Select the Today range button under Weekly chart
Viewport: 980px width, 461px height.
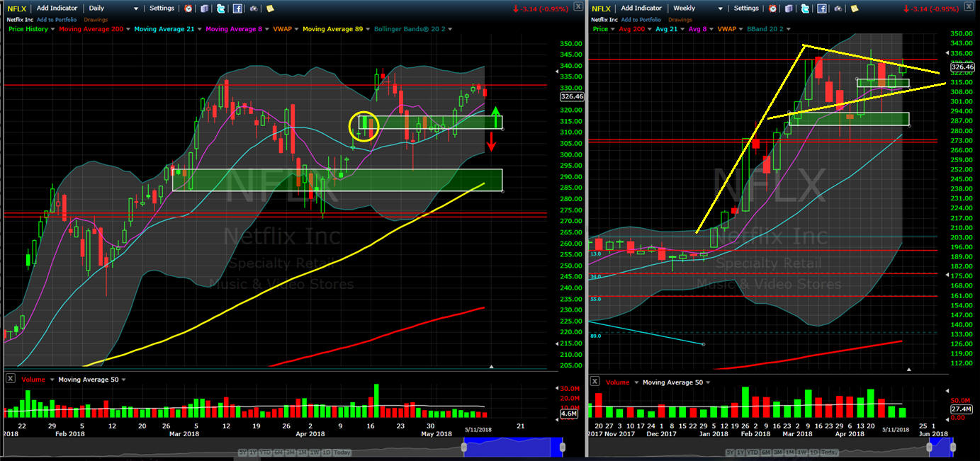830,453
